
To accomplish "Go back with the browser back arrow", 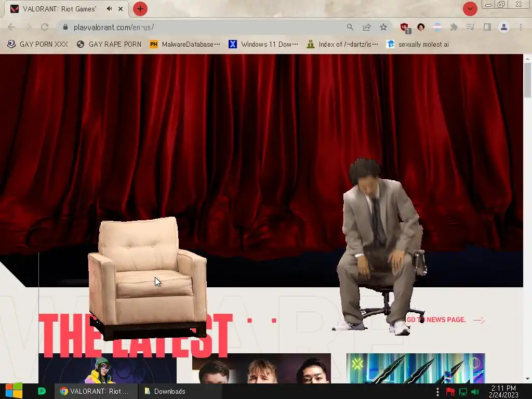I will (11, 27).
